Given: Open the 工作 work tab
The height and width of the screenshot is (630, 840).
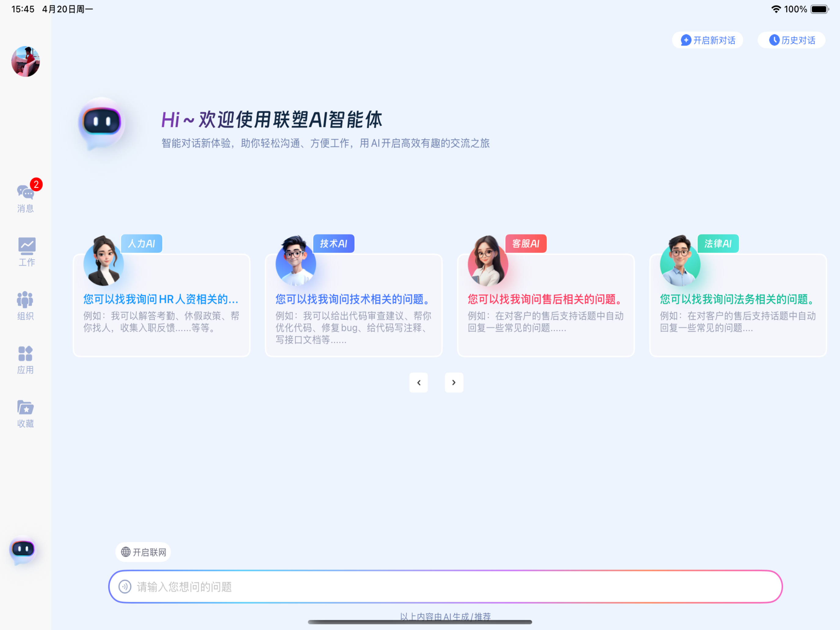Looking at the screenshot, I should (27, 252).
